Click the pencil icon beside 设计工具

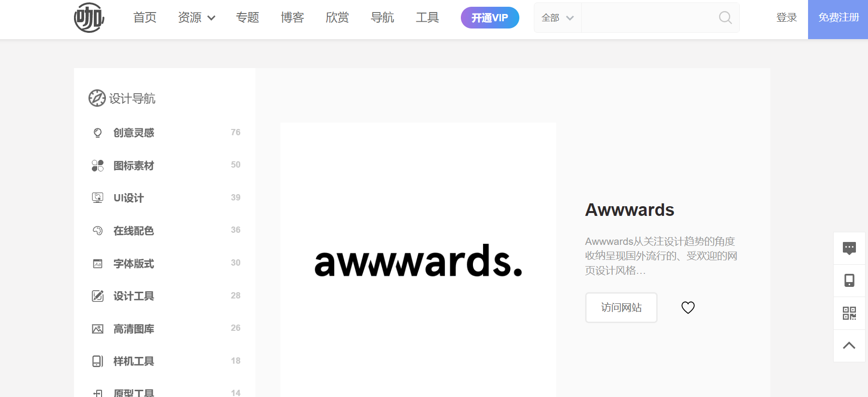(x=98, y=296)
